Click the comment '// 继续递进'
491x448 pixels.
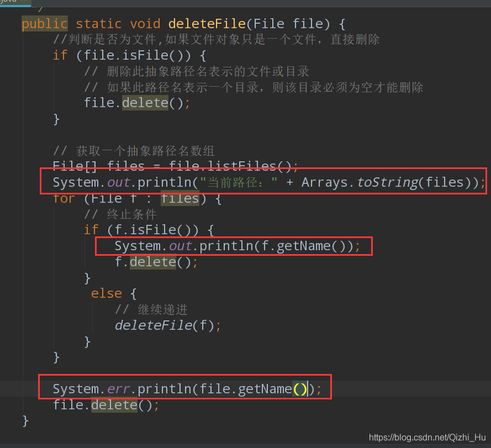[151, 309]
